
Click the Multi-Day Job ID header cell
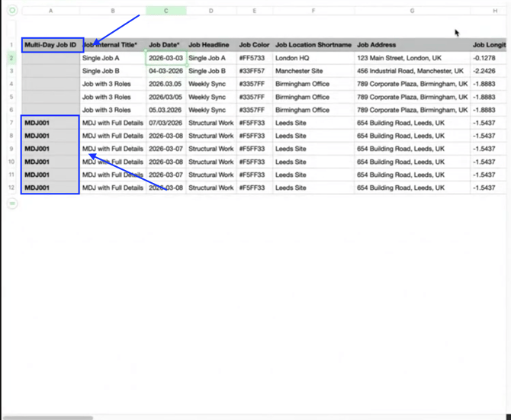point(50,45)
